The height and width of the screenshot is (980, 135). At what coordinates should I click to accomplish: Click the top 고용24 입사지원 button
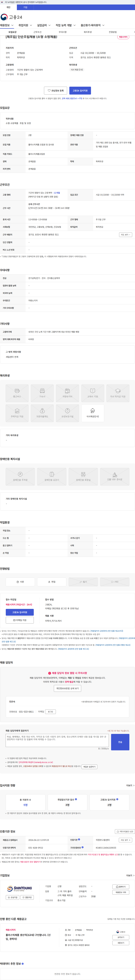[x=80, y=91]
